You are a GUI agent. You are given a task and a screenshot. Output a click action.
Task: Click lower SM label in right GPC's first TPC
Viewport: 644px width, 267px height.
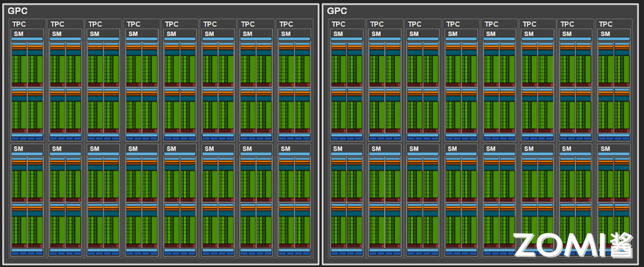point(338,148)
